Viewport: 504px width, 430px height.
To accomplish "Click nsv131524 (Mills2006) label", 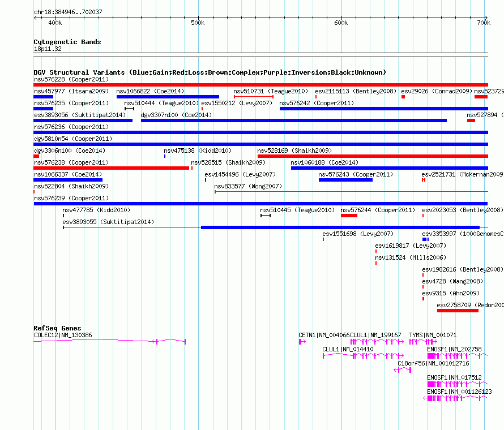I will pyautogui.click(x=411, y=257).
